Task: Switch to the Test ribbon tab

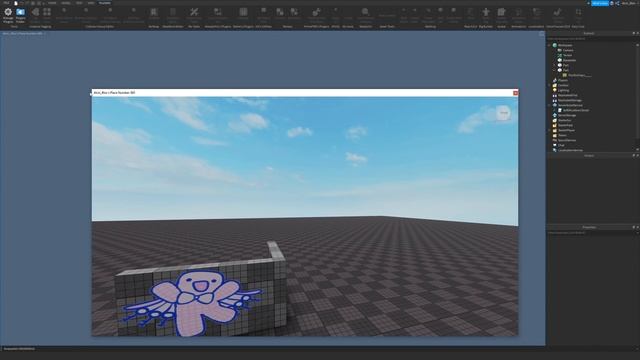Action: (79, 3)
